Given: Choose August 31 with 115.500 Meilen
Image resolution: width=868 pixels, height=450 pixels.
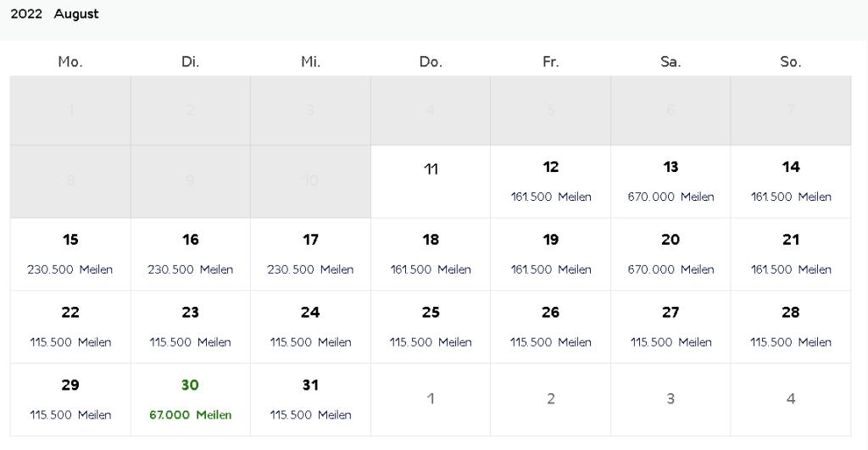Looking at the screenshot, I should point(310,399).
